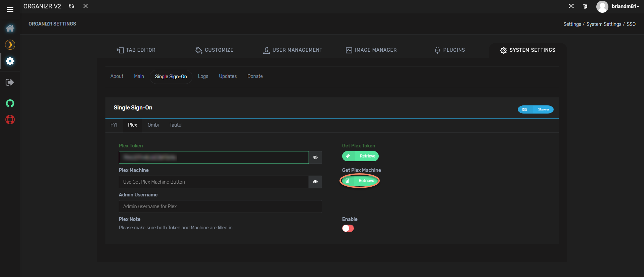Select the System Settings tab
The height and width of the screenshot is (277, 644).
528,50
